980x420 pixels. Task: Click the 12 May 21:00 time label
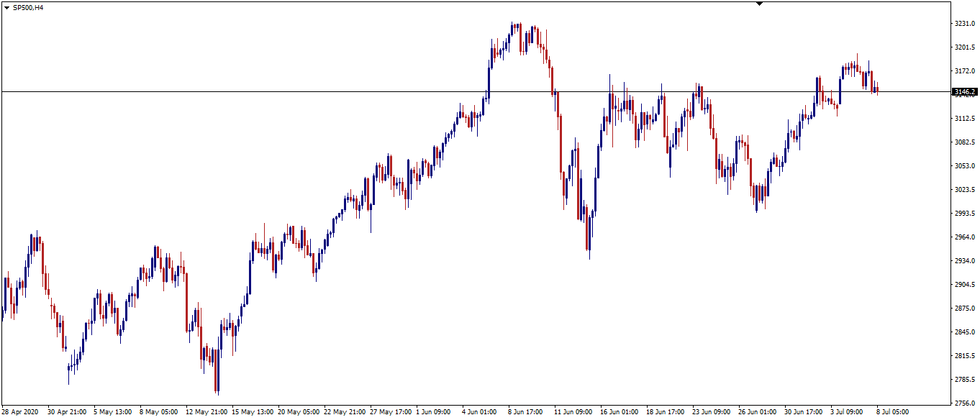(207, 413)
